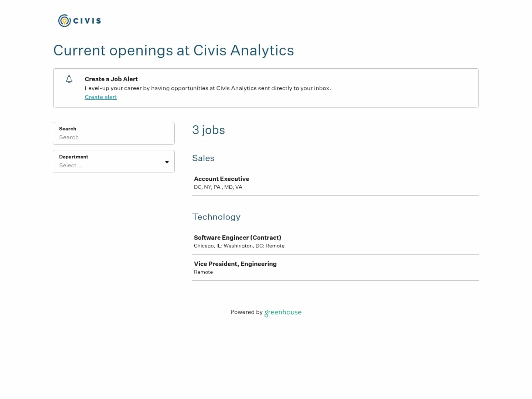Open the Create alert link
The width and height of the screenshot is (532, 399).
(101, 97)
